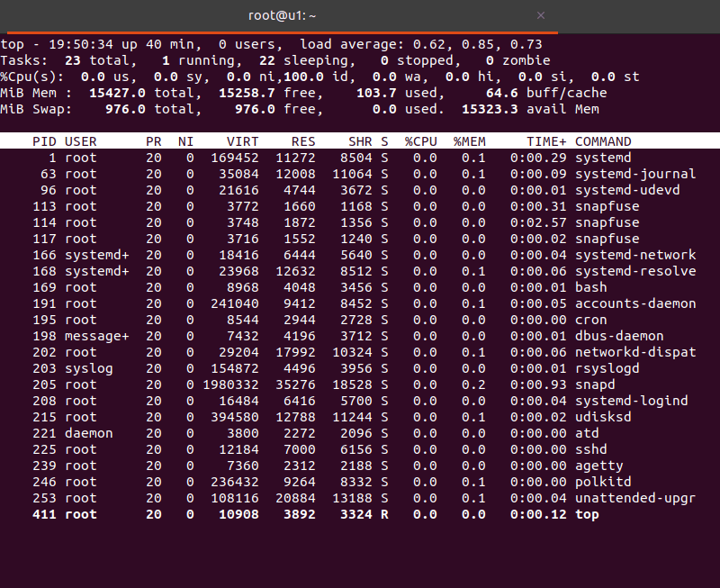This screenshot has height=588, width=720.
Task: Click the cron command entry
Action: click(x=591, y=320)
